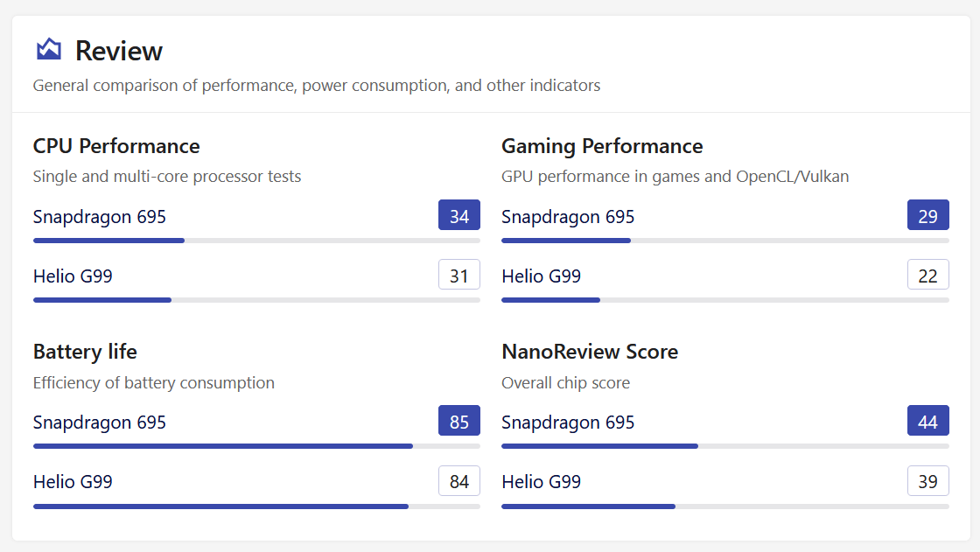This screenshot has width=980, height=552.
Task: Click Snapdragon 695 Gaming Performance progress bar
Action: [x=725, y=241]
